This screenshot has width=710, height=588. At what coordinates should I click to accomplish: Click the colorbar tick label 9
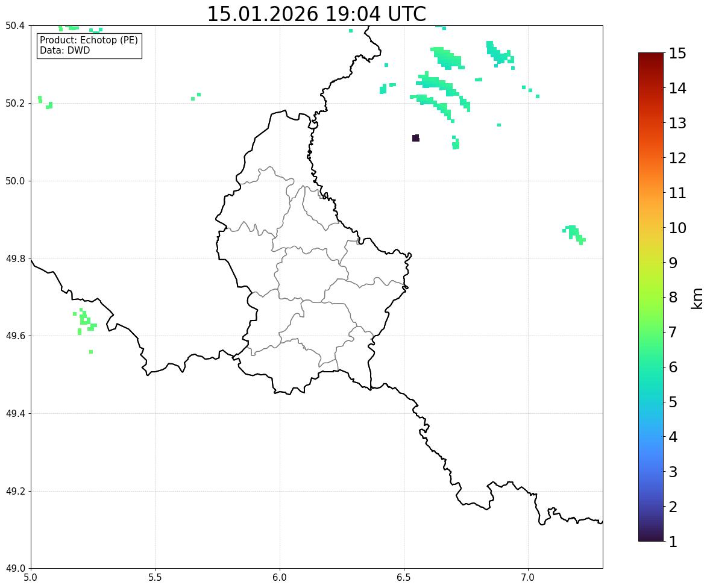(x=673, y=262)
